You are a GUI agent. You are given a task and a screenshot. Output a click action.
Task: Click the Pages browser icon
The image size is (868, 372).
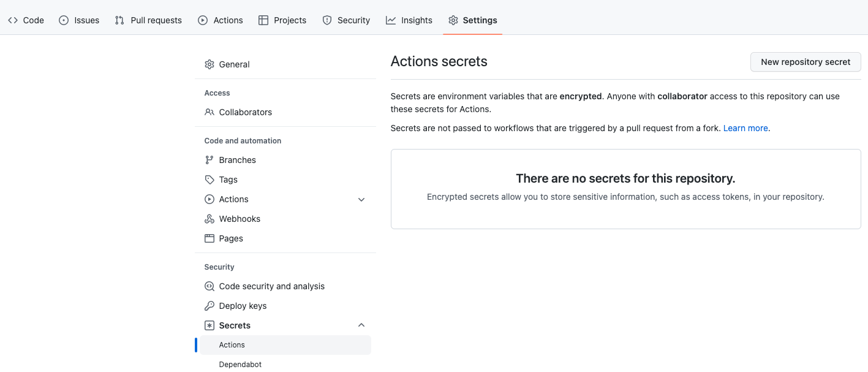[x=209, y=238]
